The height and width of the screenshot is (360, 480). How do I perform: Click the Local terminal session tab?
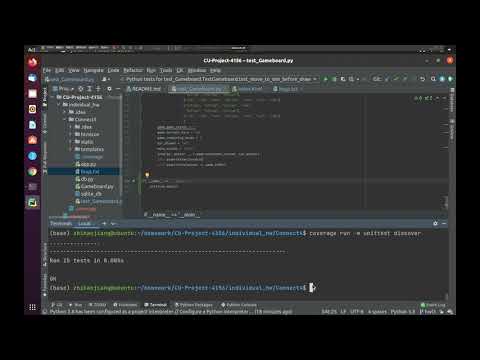pyautogui.click(x=85, y=223)
